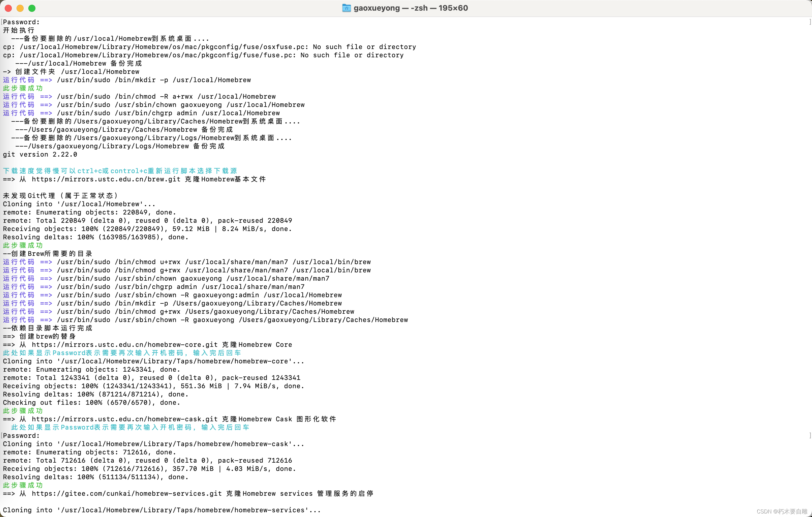
Task: Click the '--创建Brew所需要的目录' line
Action: [x=48, y=253]
